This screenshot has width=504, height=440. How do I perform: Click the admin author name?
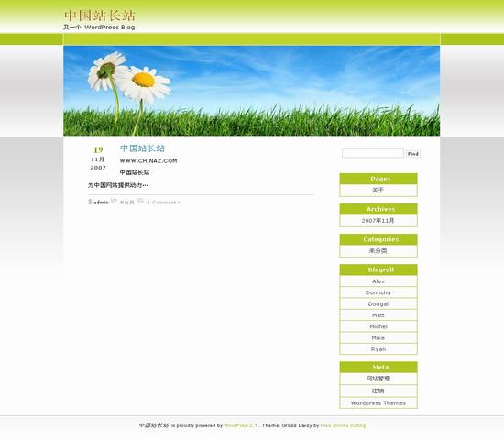(101, 203)
